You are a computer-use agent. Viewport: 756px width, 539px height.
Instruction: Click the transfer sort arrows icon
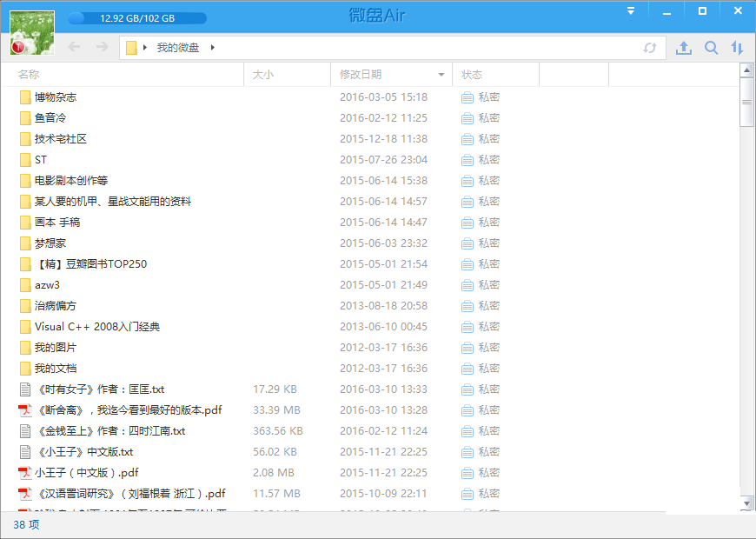pos(737,47)
